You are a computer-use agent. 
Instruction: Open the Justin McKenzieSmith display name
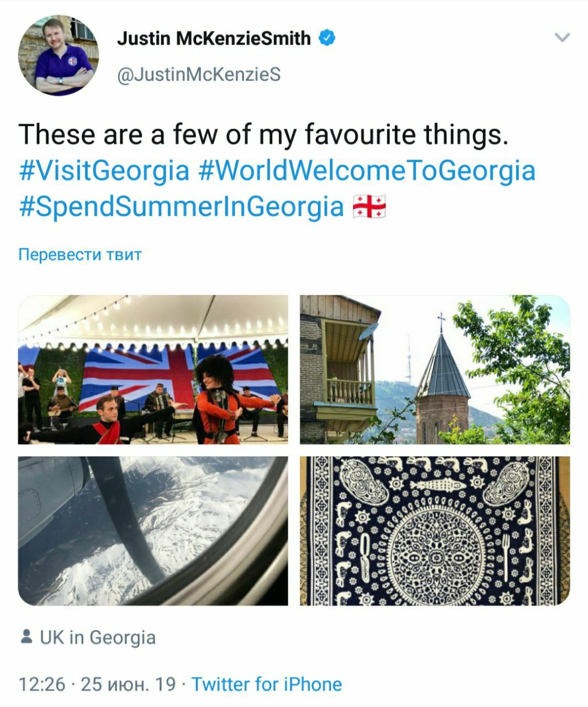[214, 38]
